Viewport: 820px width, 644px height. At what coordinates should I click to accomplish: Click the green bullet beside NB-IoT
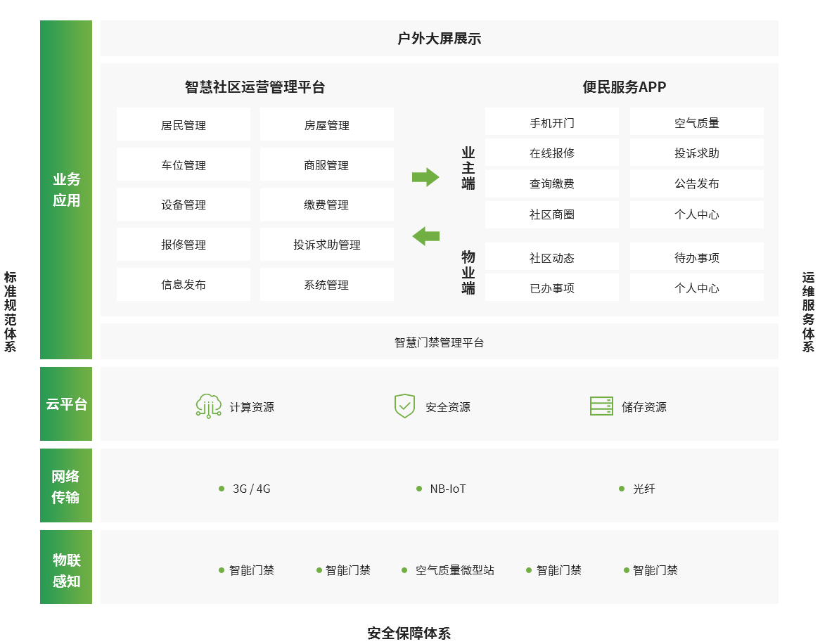[419, 489]
